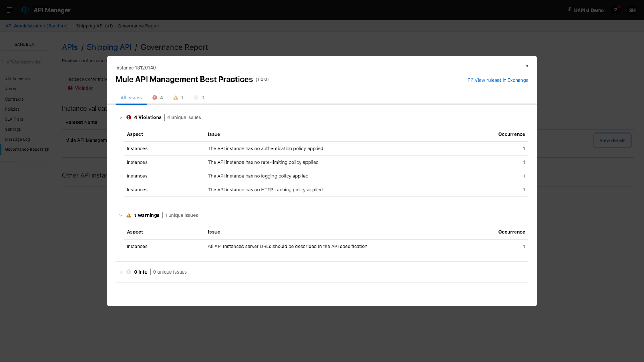
Task: Open the help question mark icon
Action: (x=615, y=10)
